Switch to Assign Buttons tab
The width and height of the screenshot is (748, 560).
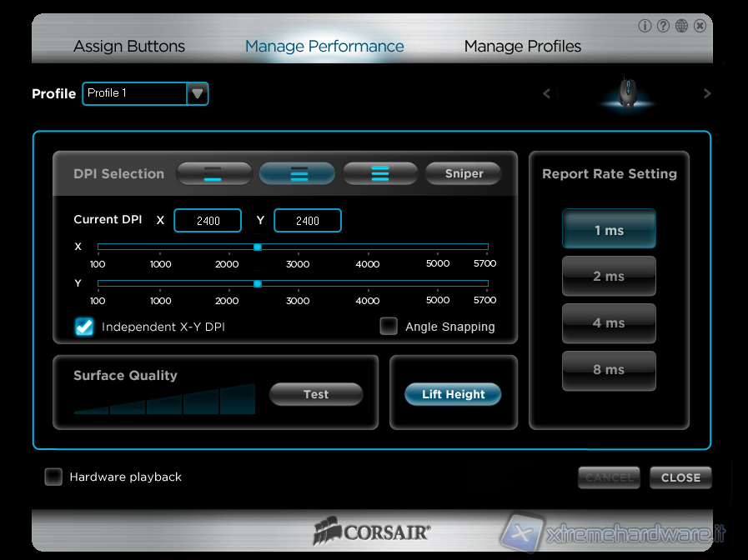coord(129,47)
